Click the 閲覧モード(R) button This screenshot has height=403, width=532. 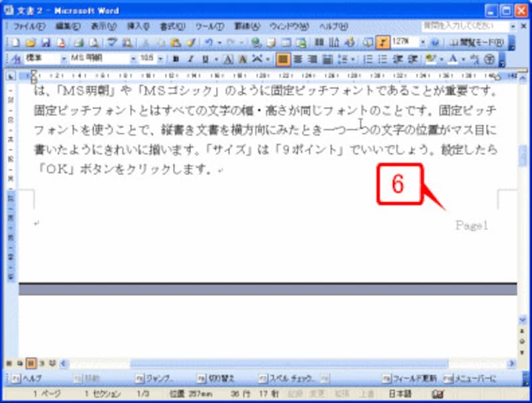pyautogui.click(x=477, y=43)
